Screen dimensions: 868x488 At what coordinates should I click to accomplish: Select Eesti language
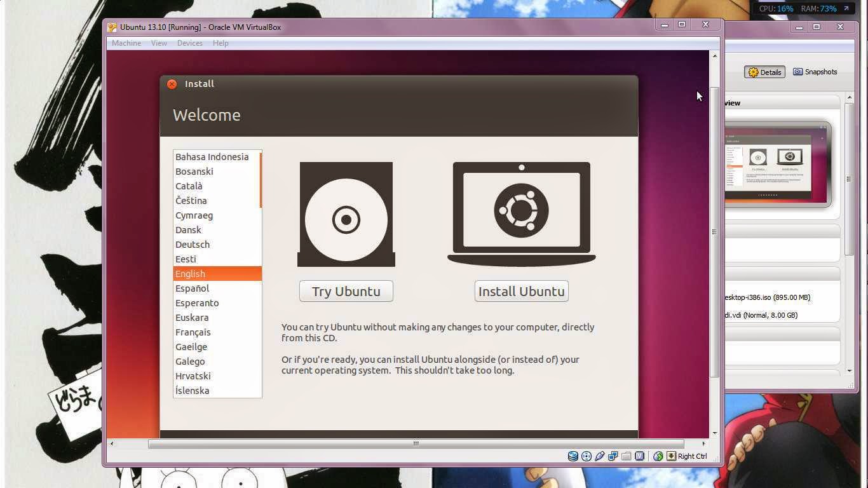pos(217,259)
